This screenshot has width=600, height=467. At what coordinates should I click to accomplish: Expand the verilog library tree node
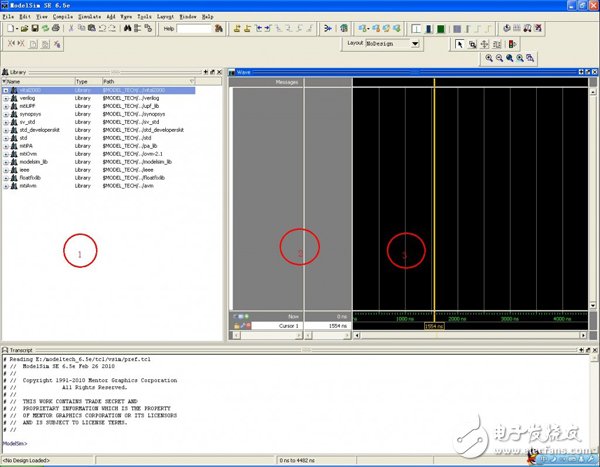tap(5, 98)
